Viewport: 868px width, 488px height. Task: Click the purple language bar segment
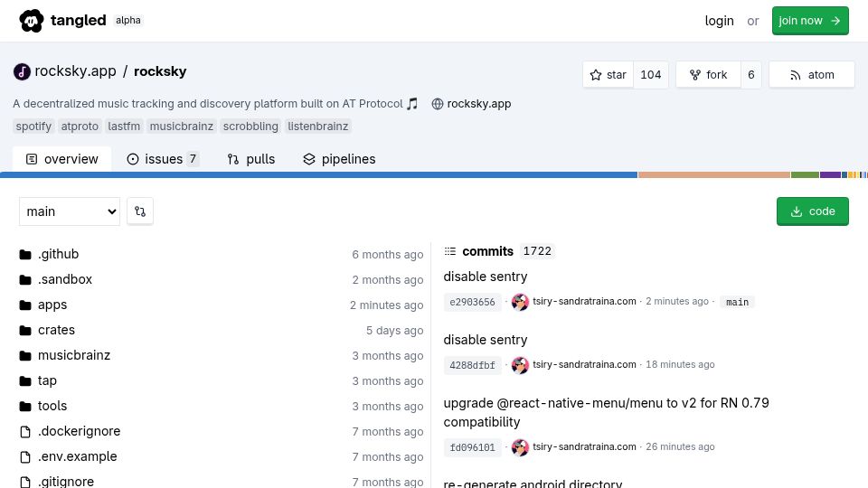pos(830,174)
